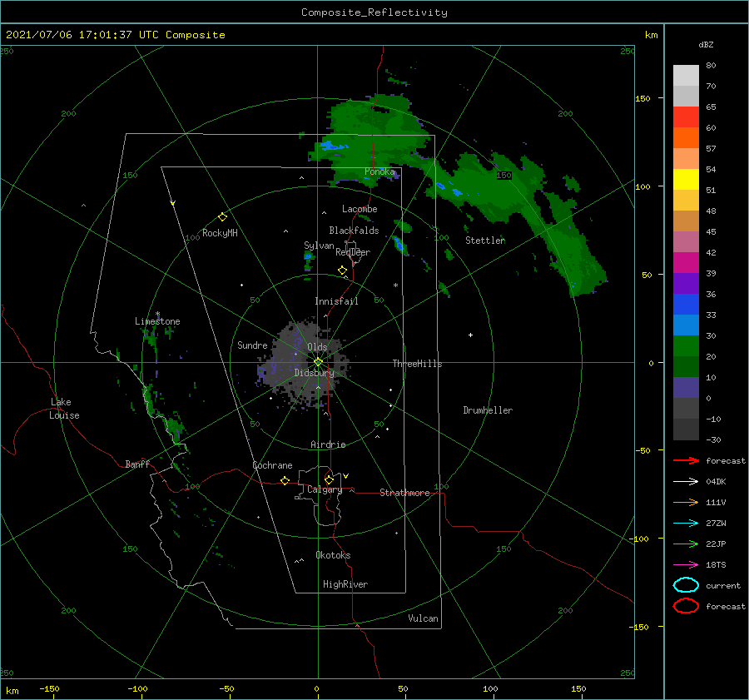Click the Banff town label
The height and width of the screenshot is (700, 749).
tap(137, 464)
